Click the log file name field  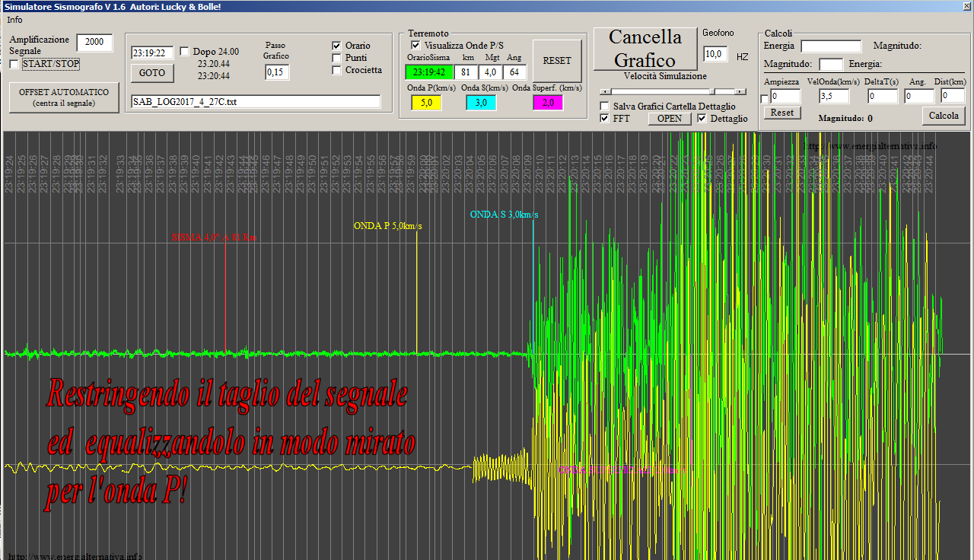click(x=256, y=102)
